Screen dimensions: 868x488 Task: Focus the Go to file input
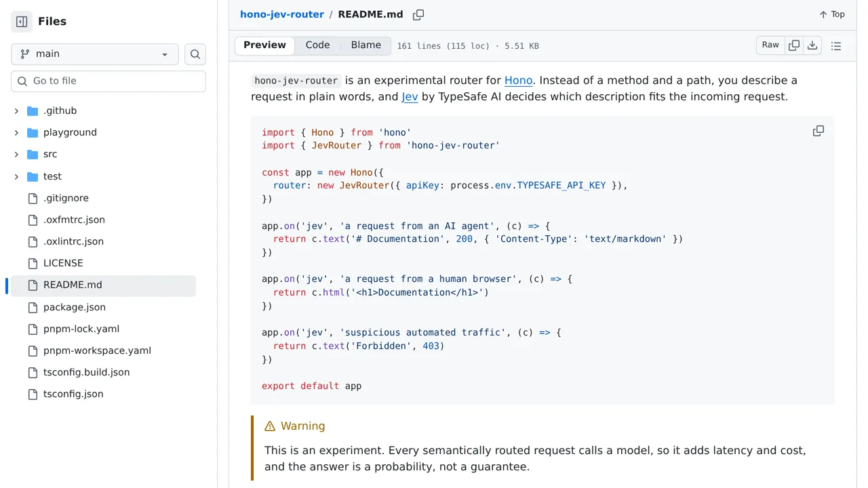108,81
